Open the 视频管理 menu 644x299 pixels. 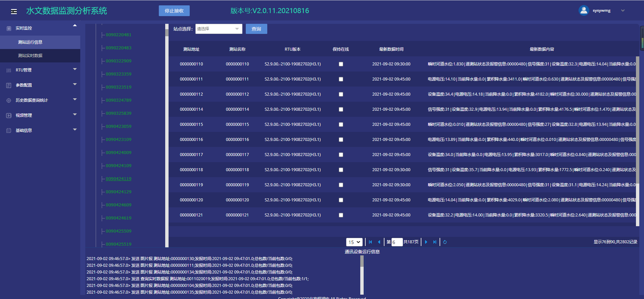(40, 115)
